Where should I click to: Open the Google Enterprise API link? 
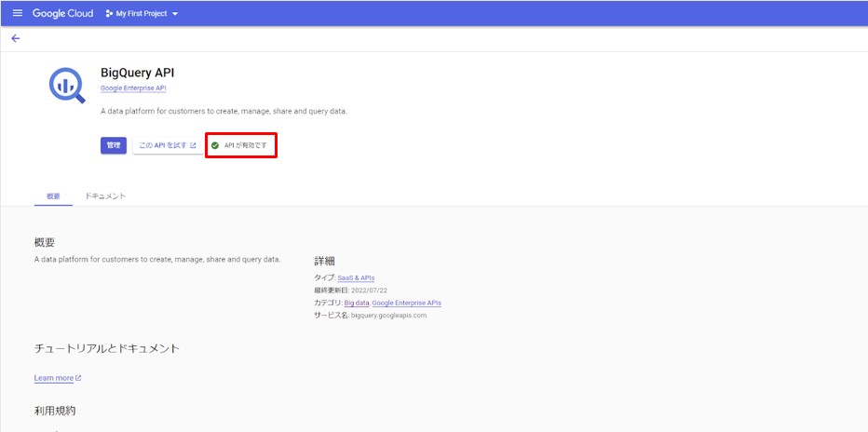(x=133, y=88)
